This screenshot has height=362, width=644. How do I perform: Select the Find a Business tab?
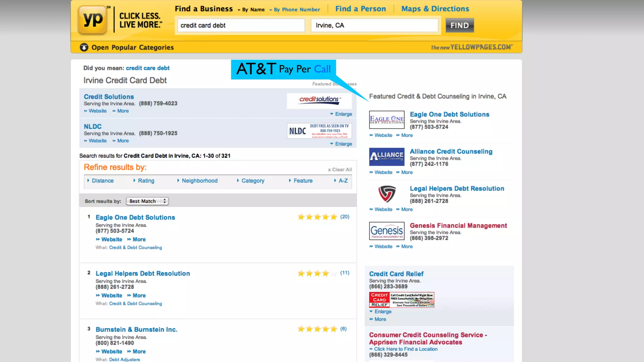204,9
